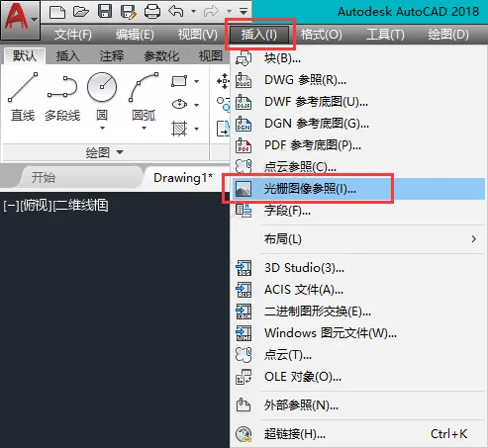The image size is (488, 448).
Task: Switch to the Drawing1* file tab
Action: click(x=183, y=178)
